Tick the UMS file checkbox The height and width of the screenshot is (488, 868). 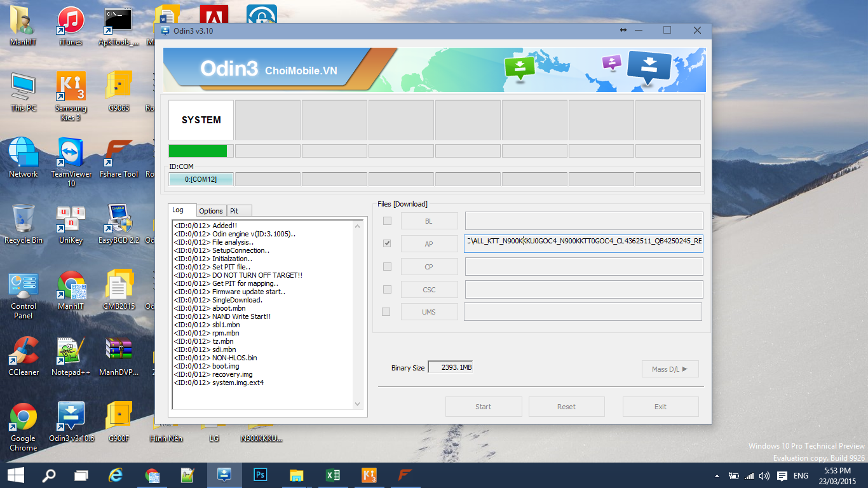[x=386, y=311]
